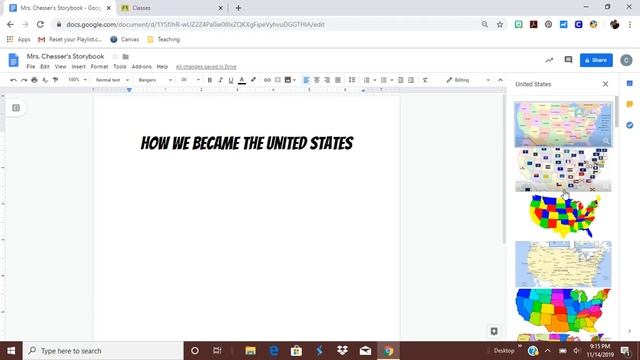Center align the text
Screen dimensions: 640x360
317,80
